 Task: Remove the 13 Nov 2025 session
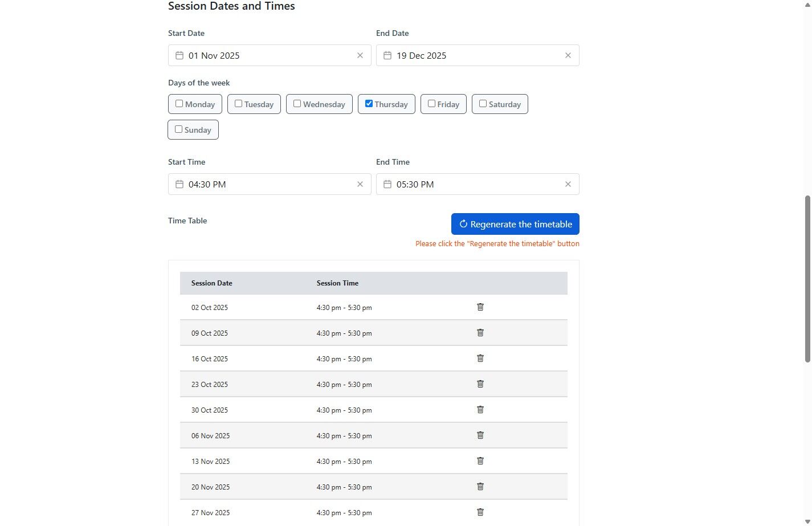480,461
